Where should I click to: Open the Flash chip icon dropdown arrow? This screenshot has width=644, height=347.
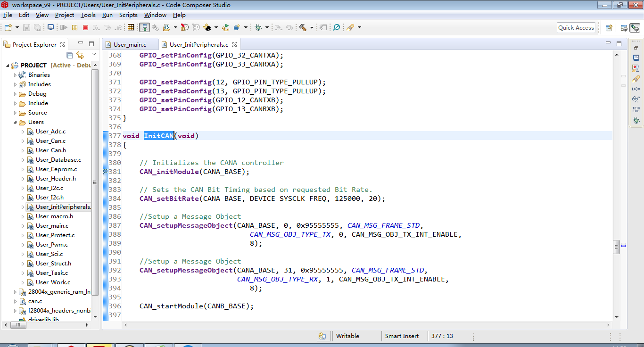[x=216, y=27]
